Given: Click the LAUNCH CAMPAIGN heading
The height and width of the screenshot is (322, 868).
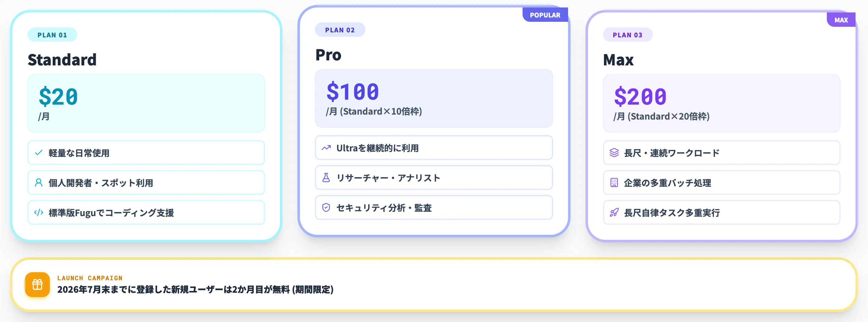Looking at the screenshot, I should 89,278.
